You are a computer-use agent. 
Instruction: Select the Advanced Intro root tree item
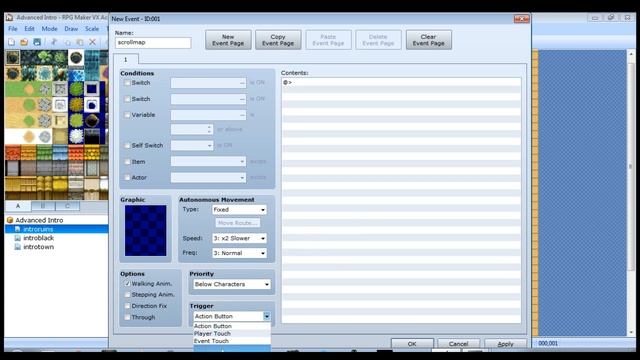tap(39, 220)
